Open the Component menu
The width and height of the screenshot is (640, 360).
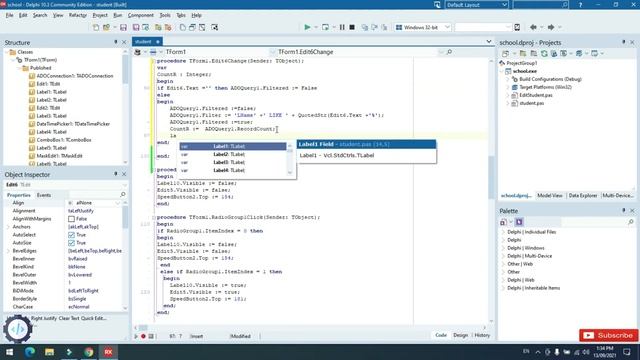tap(140, 15)
